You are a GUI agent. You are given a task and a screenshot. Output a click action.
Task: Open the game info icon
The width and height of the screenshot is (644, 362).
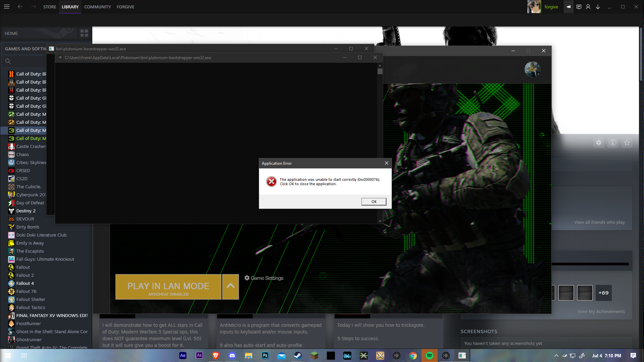click(613, 143)
